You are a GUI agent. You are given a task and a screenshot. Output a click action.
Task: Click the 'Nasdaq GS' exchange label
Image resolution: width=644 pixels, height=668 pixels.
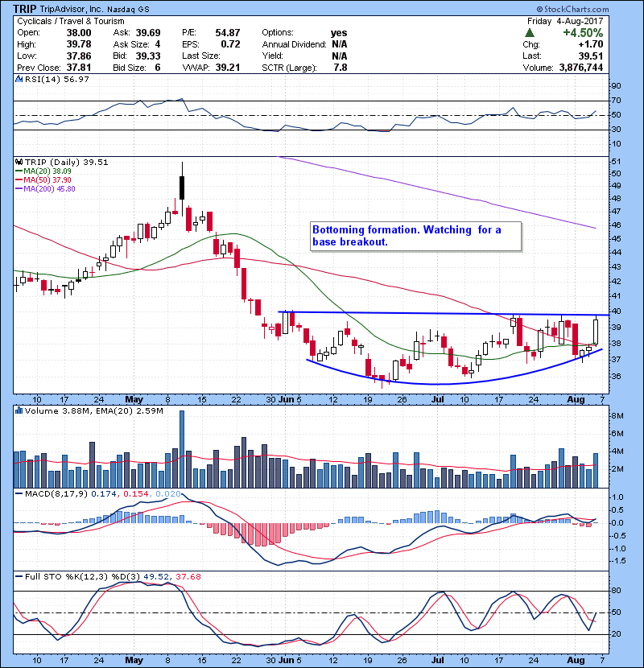tap(128, 10)
